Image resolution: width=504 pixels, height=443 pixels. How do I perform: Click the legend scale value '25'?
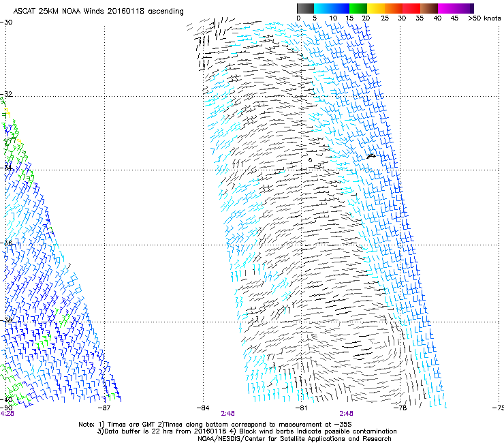[385, 18]
